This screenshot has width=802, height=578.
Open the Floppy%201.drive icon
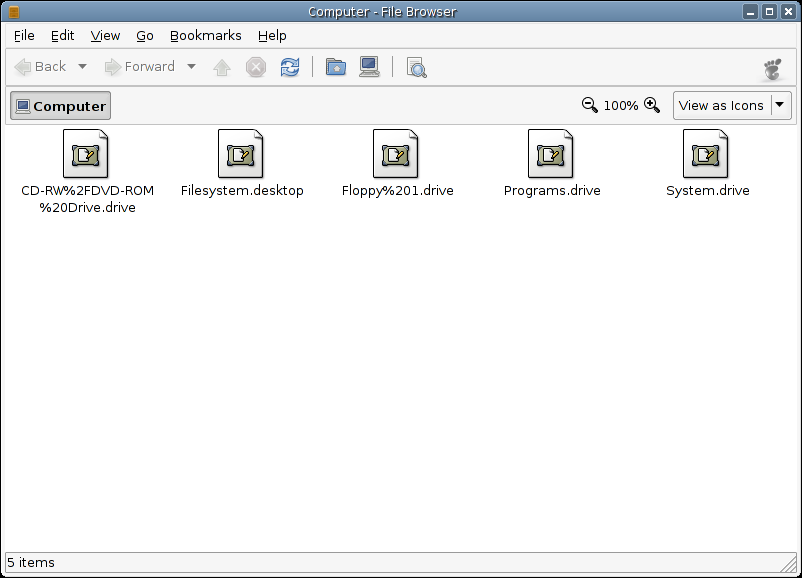point(396,155)
